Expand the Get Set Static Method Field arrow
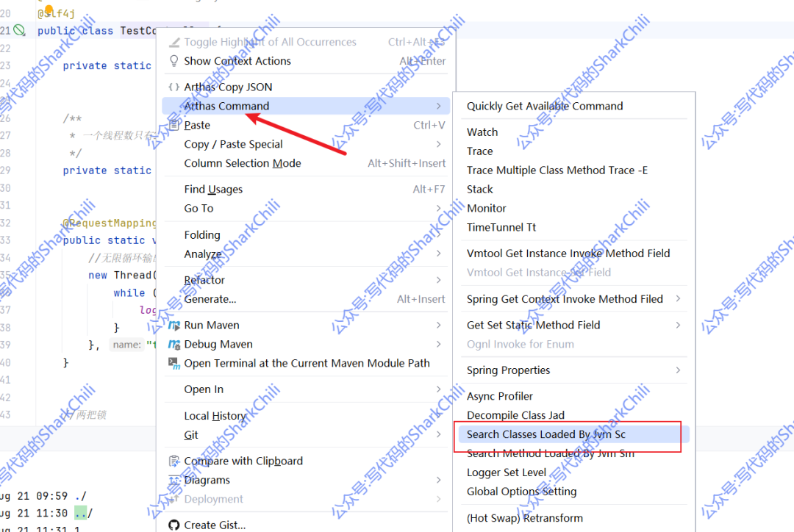Screen dimensions: 794x532 [678, 325]
